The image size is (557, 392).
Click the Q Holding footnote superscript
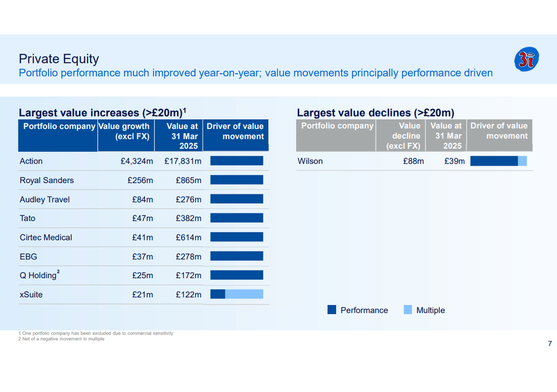click(x=58, y=272)
